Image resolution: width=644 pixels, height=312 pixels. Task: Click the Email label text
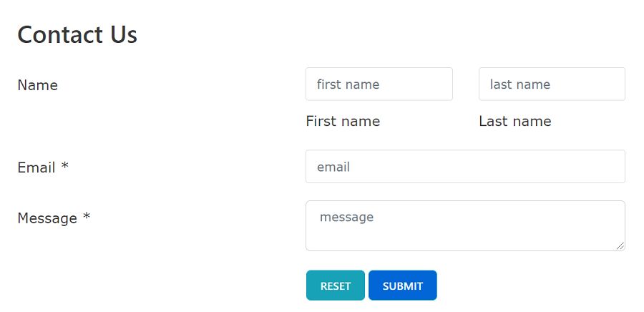click(36, 167)
